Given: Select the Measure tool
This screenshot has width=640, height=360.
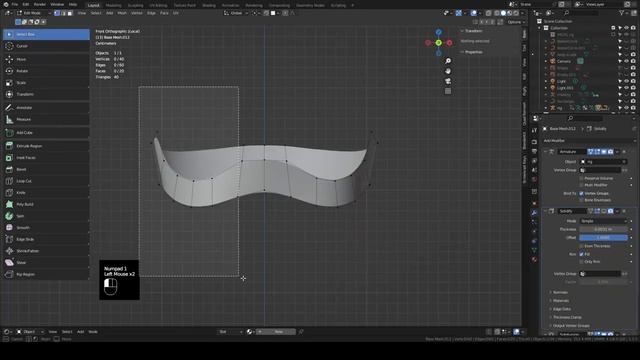Looking at the screenshot, I should pyautogui.click(x=46, y=120).
